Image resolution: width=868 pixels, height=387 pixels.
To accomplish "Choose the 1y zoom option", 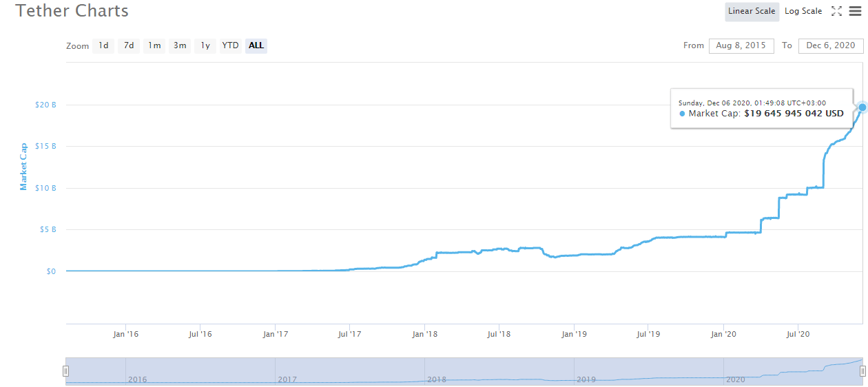I will tap(205, 45).
